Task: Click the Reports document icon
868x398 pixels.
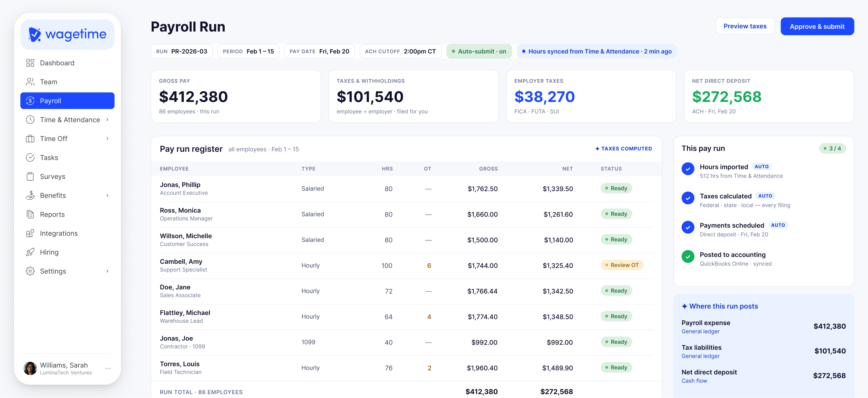Action: tap(30, 214)
